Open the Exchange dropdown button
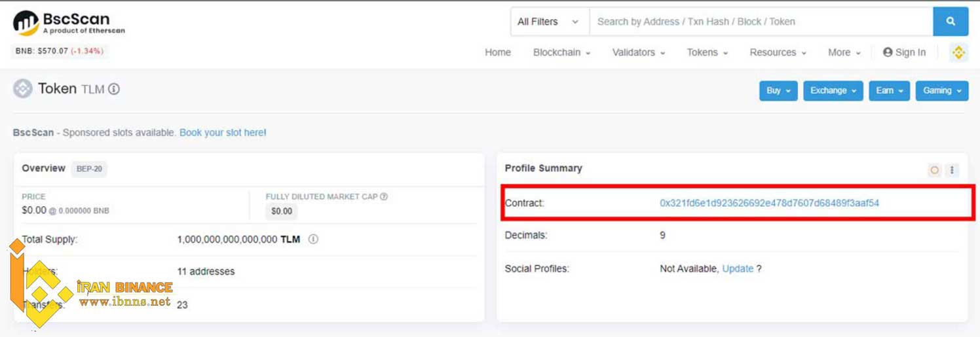Viewport: 980px width, 337px height. coord(833,91)
